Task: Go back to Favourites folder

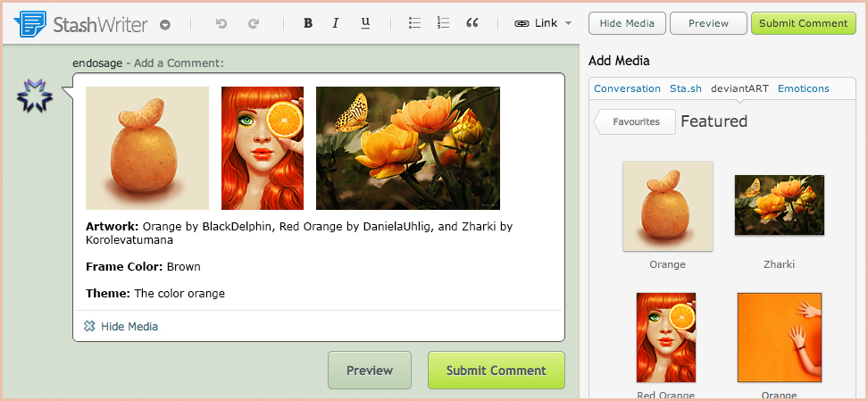Action: [635, 121]
